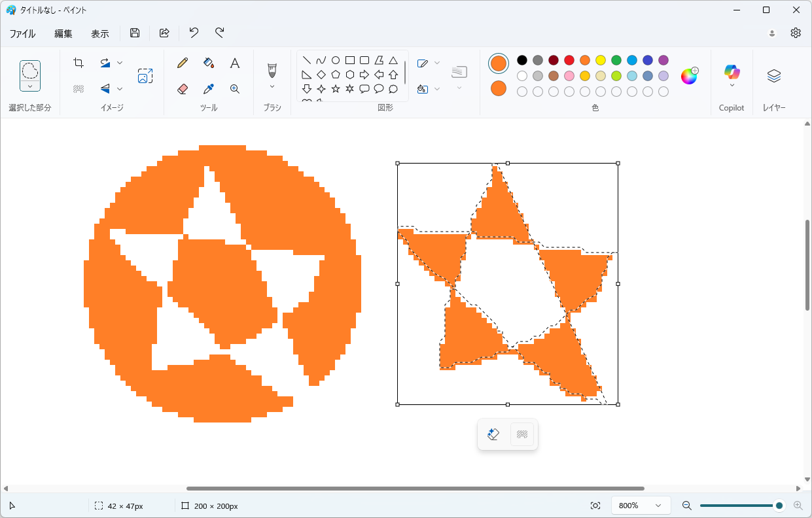Click the account profile icon

coord(772,33)
